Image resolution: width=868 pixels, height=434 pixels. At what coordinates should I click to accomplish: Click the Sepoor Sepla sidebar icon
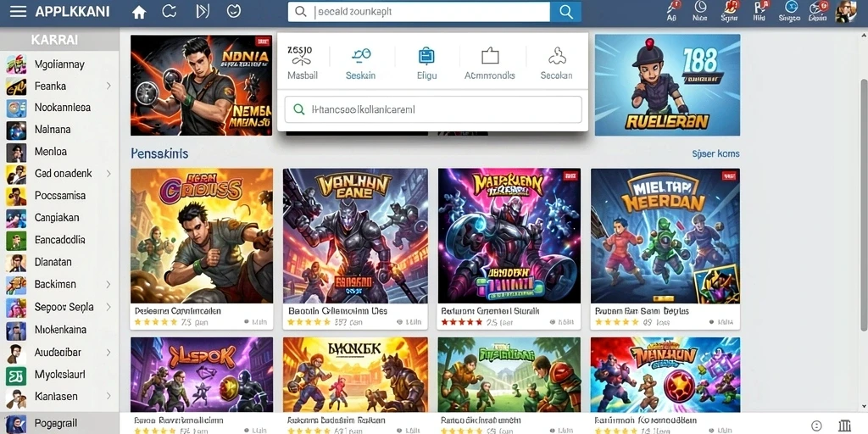16,307
